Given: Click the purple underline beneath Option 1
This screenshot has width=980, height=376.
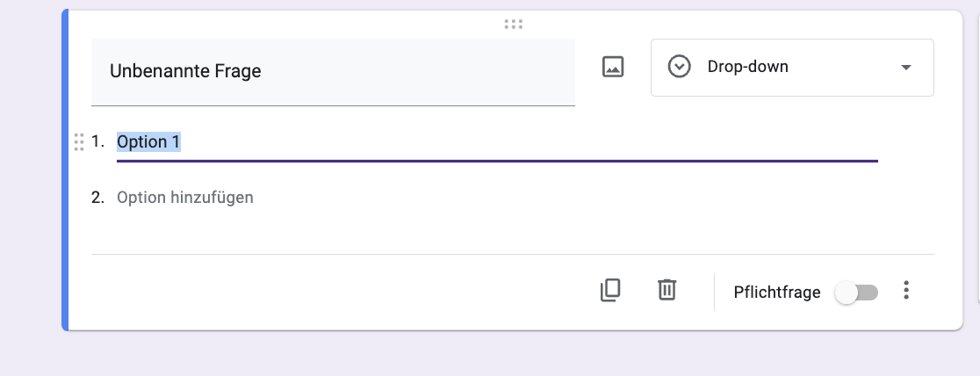Looking at the screenshot, I should (497, 161).
